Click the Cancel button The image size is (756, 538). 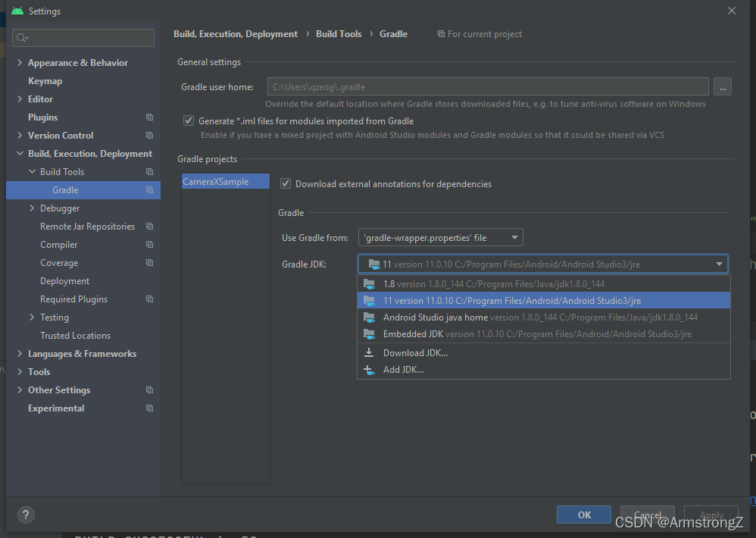(647, 514)
